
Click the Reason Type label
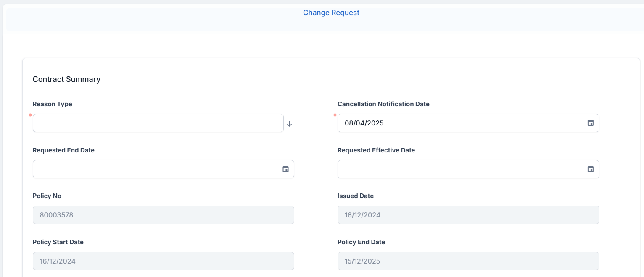(52, 104)
